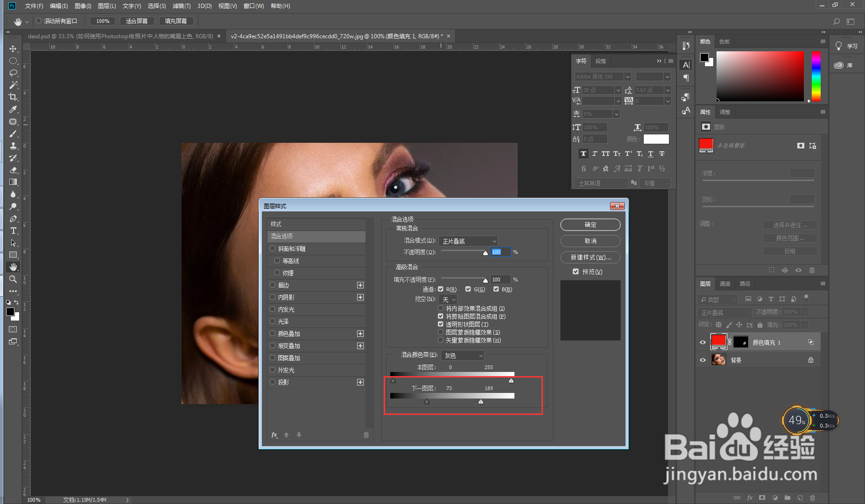
Task: Select the Eyedropper tool
Action: pyautogui.click(x=13, y=109)
